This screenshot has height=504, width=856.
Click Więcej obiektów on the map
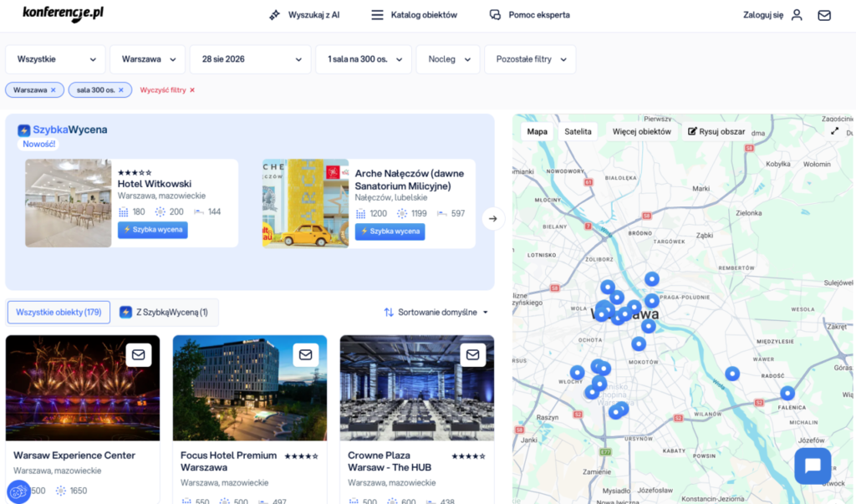pos(641,131)
